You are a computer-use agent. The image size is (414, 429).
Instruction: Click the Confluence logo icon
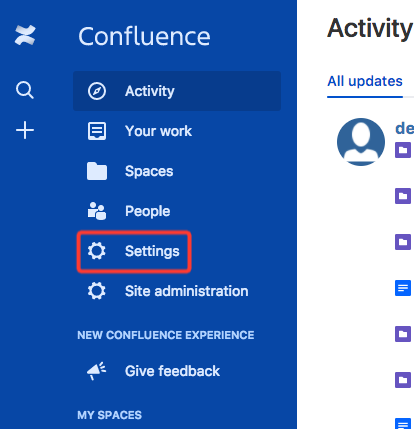25,35
